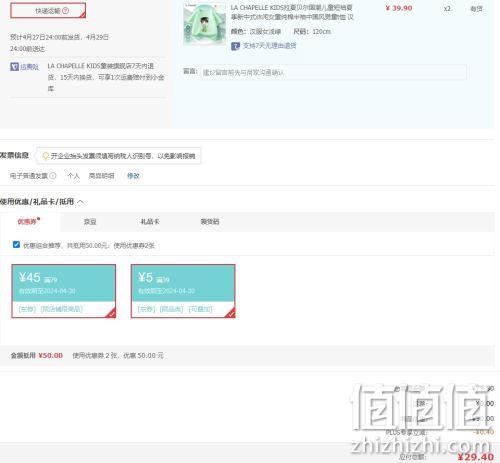Click the info icon beside 电子普通发票
The width and height of the screenshot is (500, 463).
click(53, 176)
